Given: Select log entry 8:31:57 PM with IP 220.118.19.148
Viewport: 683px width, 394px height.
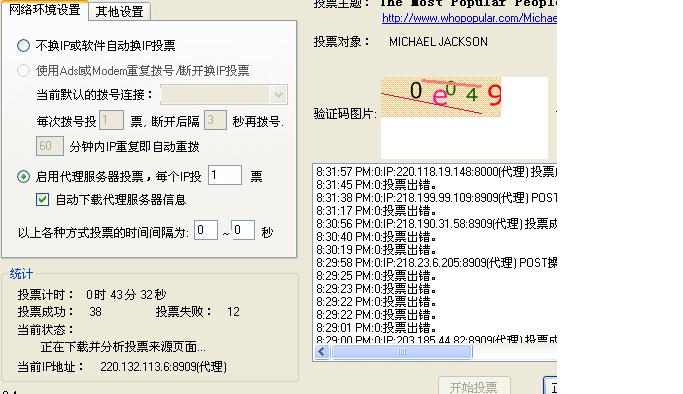Looking at the screenshot, I should tap(436, 172).
